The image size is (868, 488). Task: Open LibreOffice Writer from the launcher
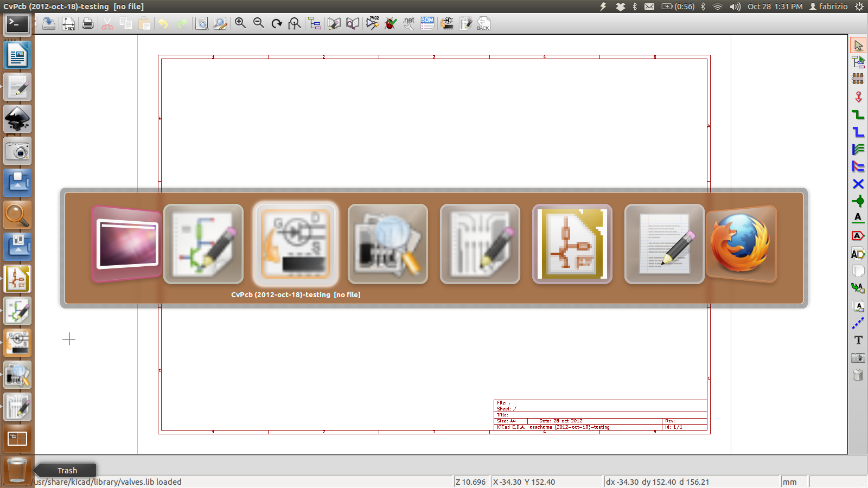[17, 55]
